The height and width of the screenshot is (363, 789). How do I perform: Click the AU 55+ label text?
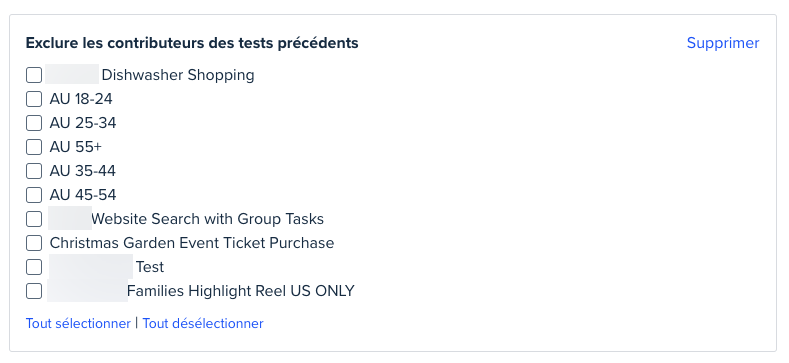pyautogui.click(x=75, y=147)
